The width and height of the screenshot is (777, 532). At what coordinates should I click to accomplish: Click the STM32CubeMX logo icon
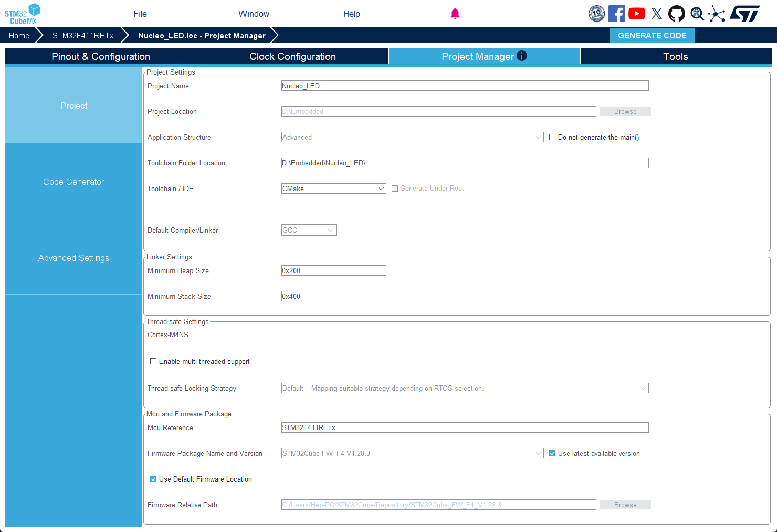click(23, 14)
